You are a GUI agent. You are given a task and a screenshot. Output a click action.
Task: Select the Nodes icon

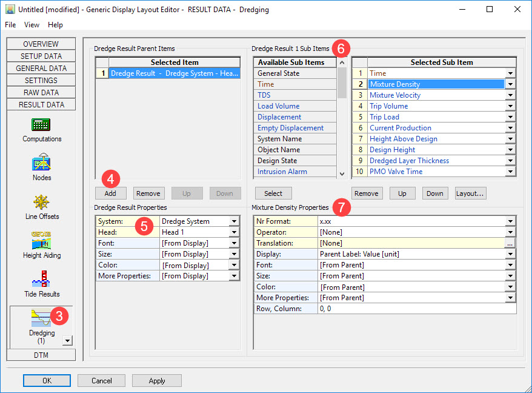coord(41,164)
